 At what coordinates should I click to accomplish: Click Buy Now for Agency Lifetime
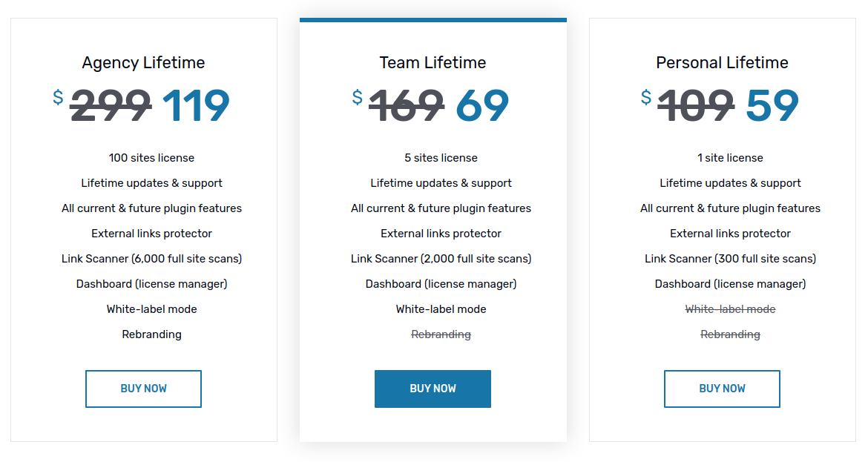pos(143,389)
